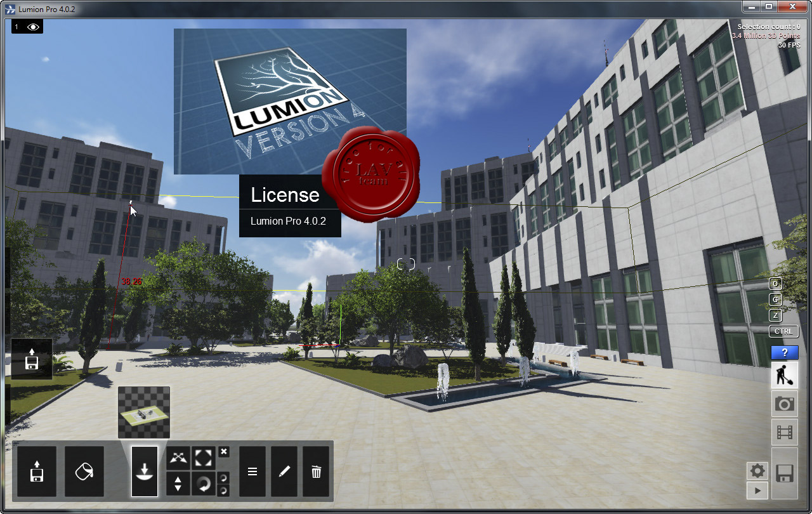
Task: Open the Settings gear
Action: 757,471
